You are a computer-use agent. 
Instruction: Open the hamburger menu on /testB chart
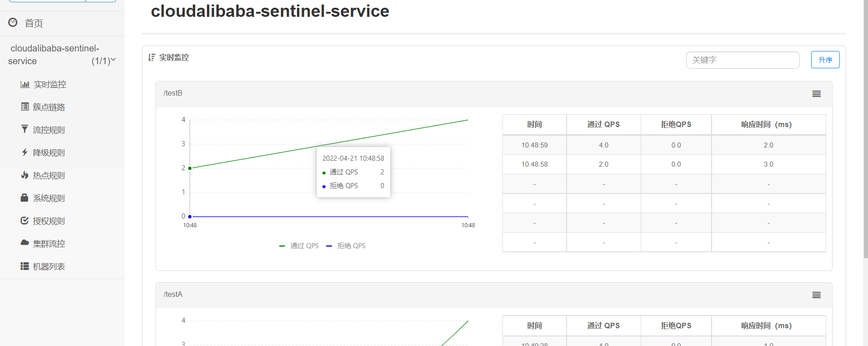click(817, 94)
